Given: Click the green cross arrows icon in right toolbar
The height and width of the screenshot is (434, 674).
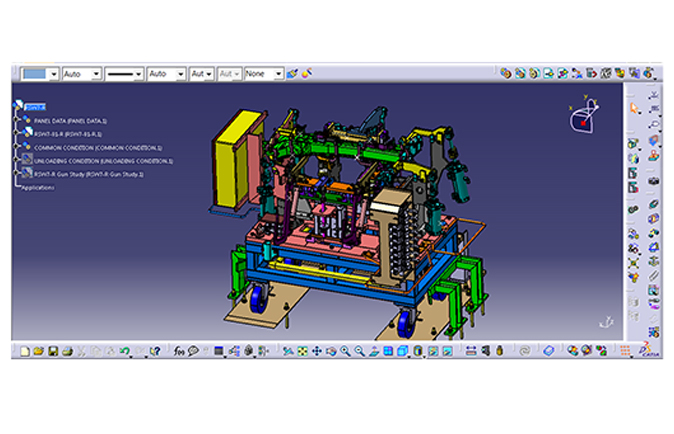Looking at the screenshot, I should 633,263.
